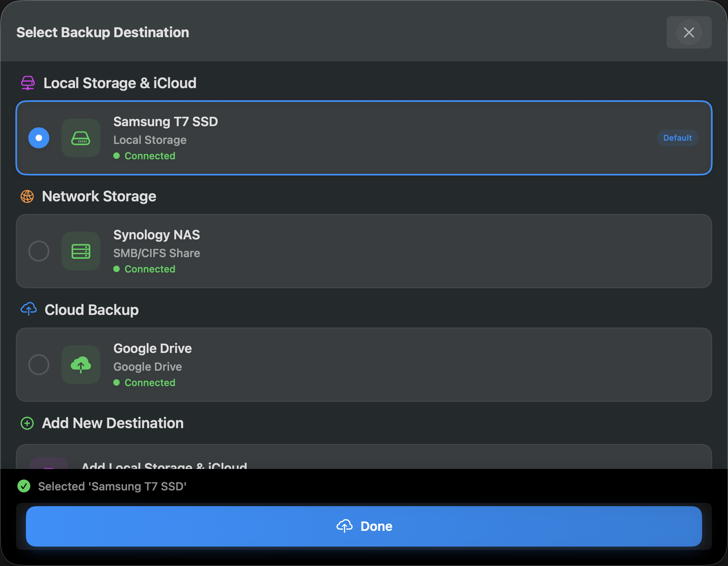
Task: Click the Local Storage & iCloud section icon
Action: [x=28, y=83]
